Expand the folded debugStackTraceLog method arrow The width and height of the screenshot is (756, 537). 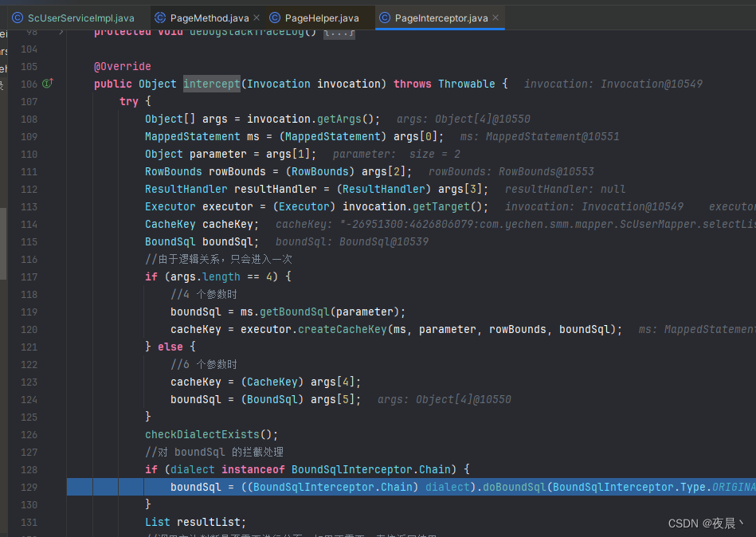tap(61, 33)
